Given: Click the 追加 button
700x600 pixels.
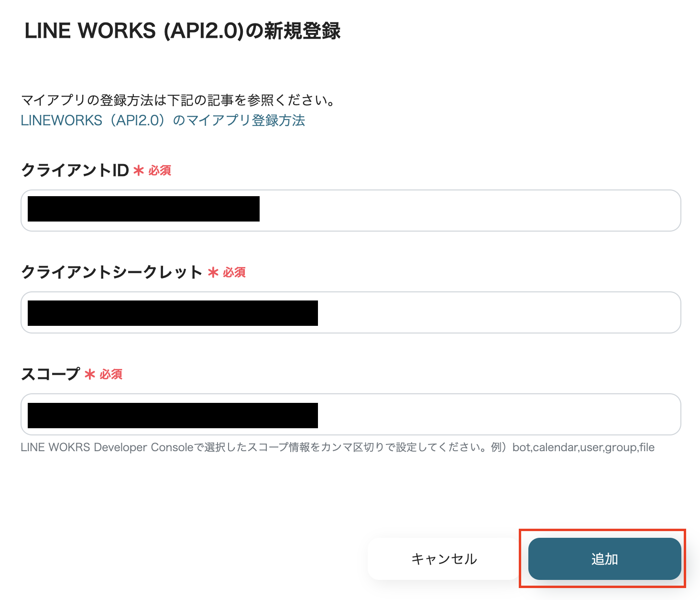Looking at the screenshot, I should coord(604,559).
